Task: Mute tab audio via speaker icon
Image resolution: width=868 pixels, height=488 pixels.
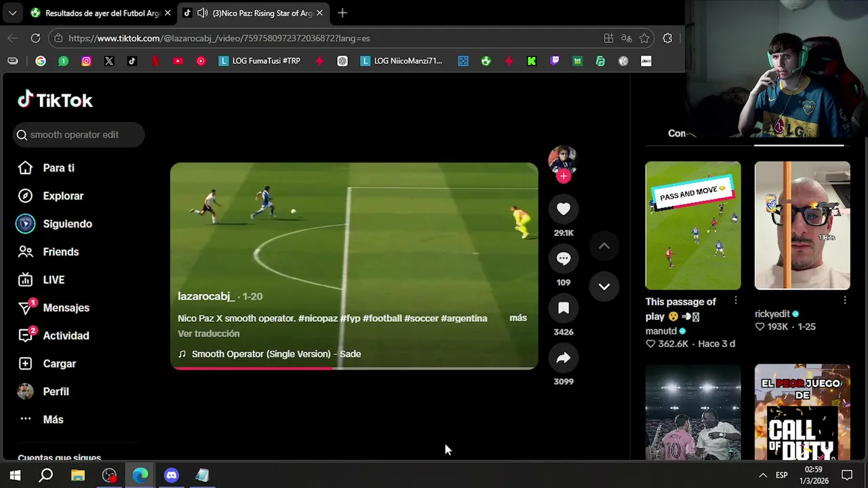Action: (x=202, y=13)
